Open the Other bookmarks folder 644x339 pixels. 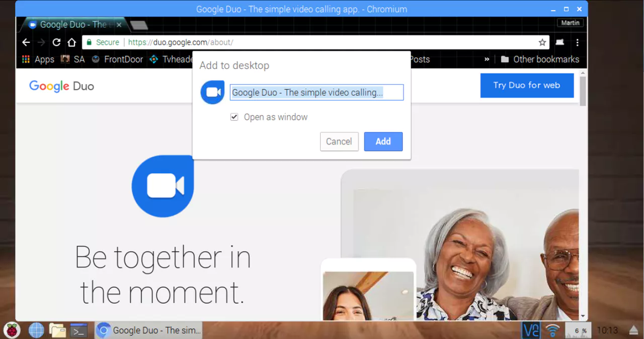point(540,59)
